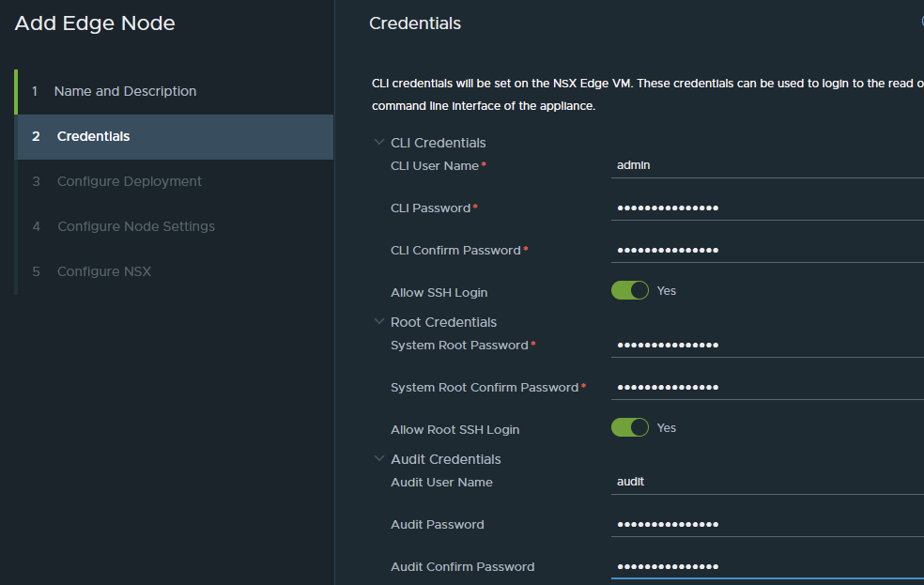Select step 5 Configure NSX
This screenshot has height=585, width=924.
pos(103,271)
